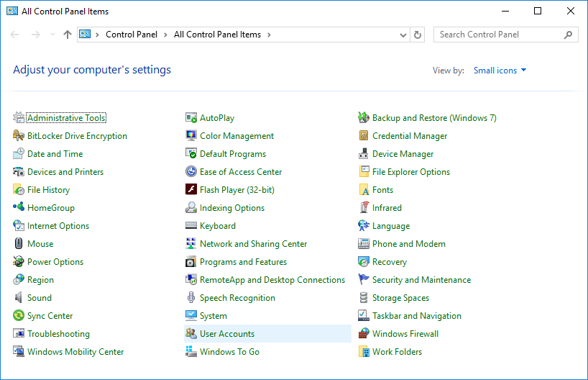Click the Control Panel breadcrumb
Viewport: 588px width, 380px height.
coord(132,35)
